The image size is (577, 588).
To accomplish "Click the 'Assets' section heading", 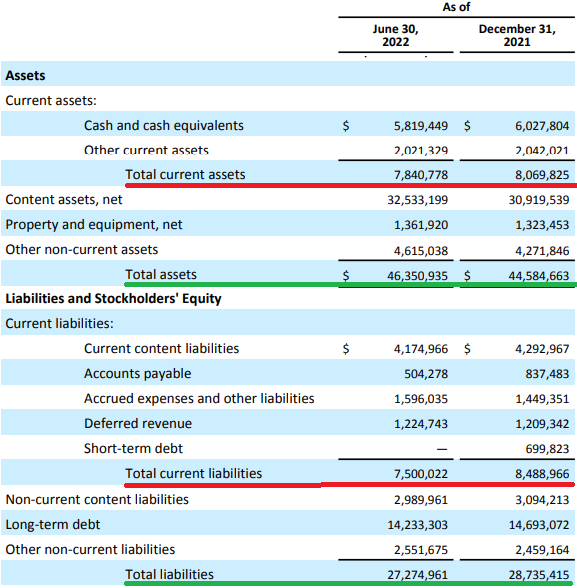I will (x=25, y=75).
